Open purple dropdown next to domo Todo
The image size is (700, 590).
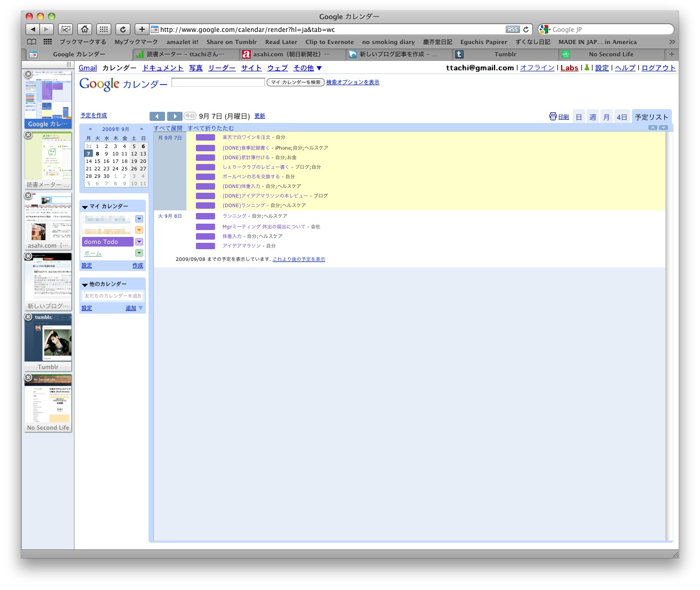click(x=139, y=242)
